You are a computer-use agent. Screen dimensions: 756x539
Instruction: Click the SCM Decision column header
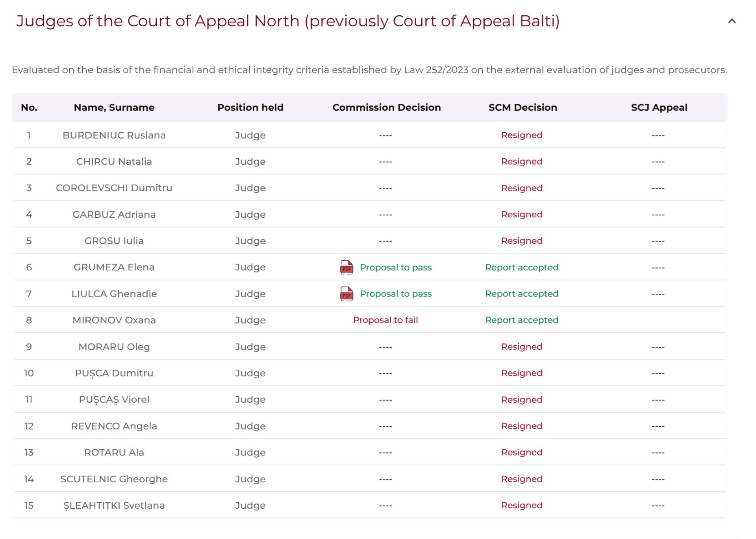coord(523,107)
